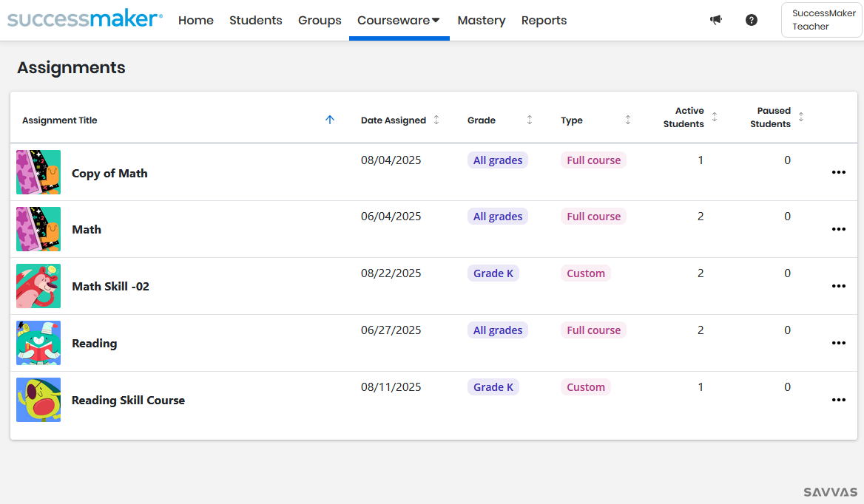Viewport: 864px width, 504px height.
Task: Sort by Active Students column
Action: (715, 117)
